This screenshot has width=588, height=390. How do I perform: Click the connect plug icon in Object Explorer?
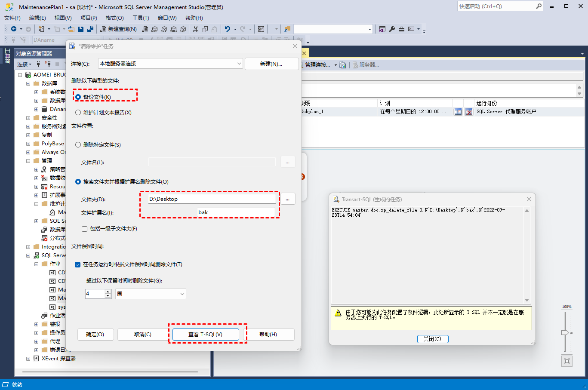click(38, 64)
